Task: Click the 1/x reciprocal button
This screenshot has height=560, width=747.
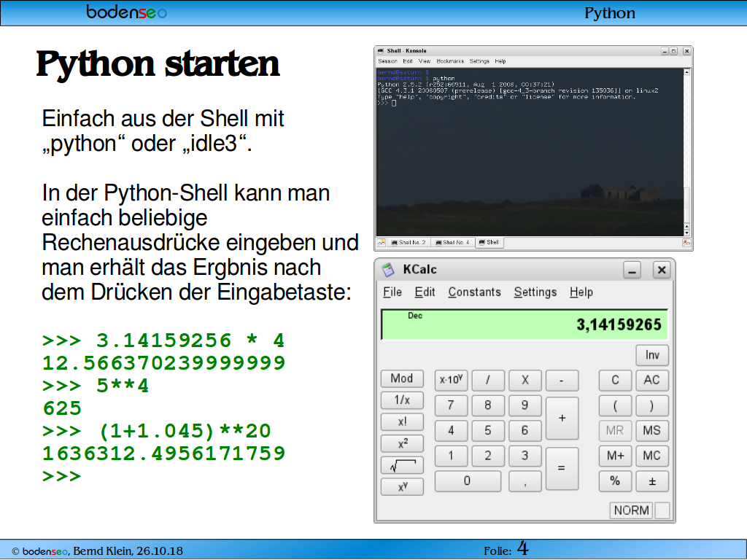Action: (402, 400)
